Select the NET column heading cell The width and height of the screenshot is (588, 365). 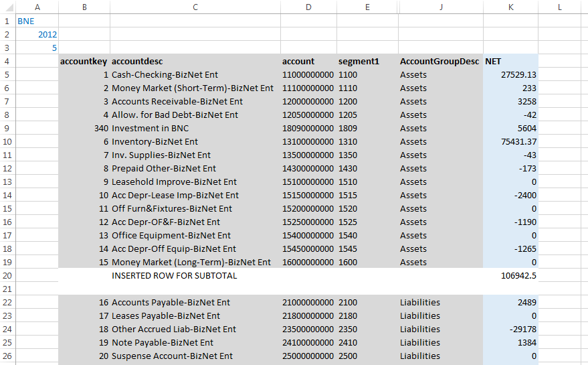[x=510, y=61]
